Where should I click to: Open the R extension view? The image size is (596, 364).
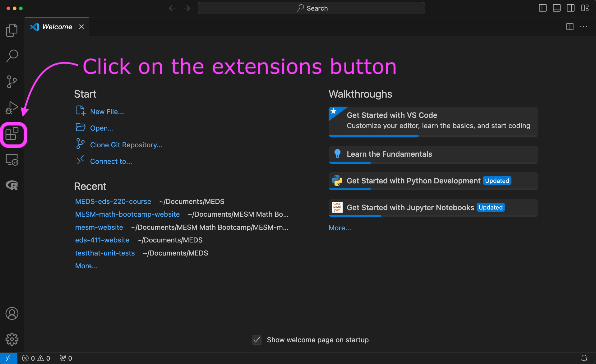click(x=12, y=186)
